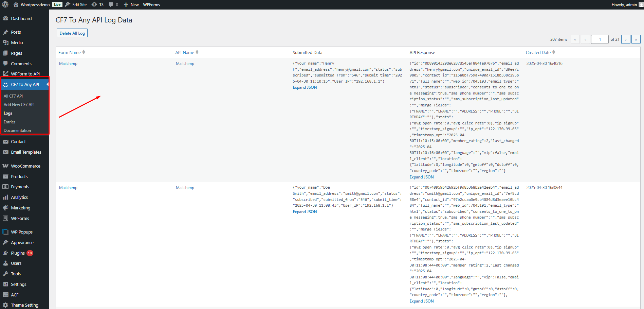The image size is (644, 309).
Task: Click the Products icon in sidebar
Action: [x=5, y=176]
